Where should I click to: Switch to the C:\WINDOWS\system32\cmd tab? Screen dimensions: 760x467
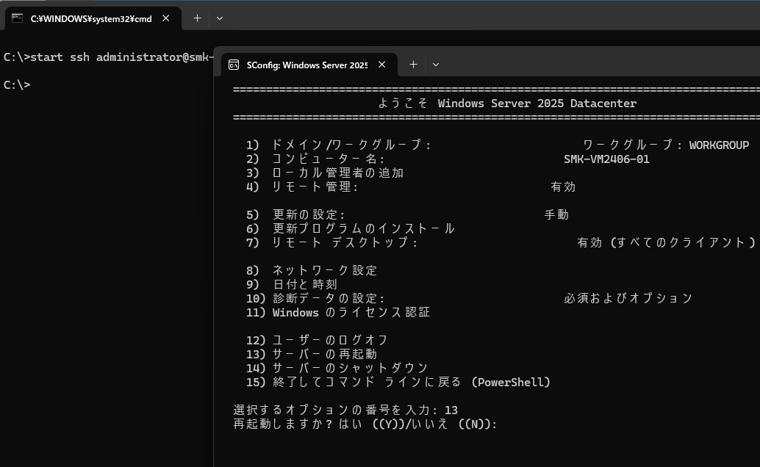pos(90,18)
